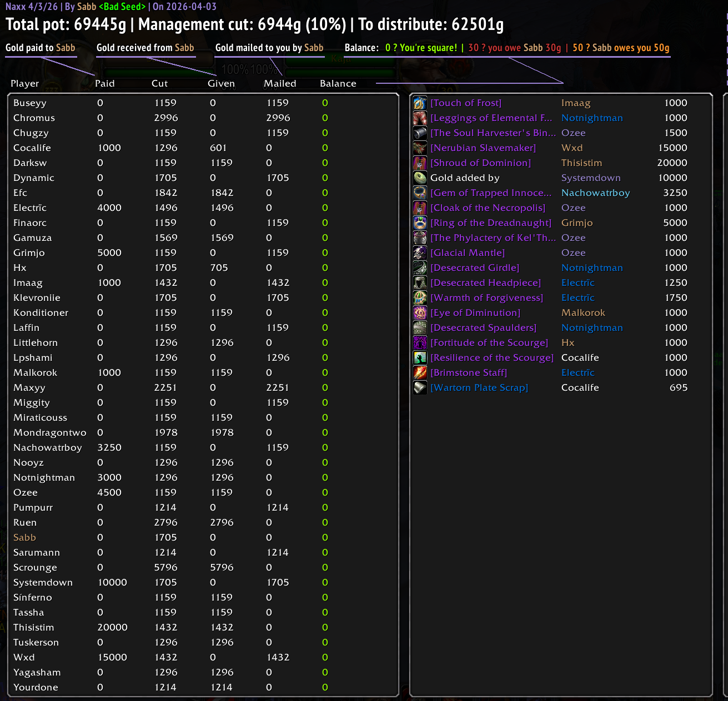Viewport: 728px width, 701px height.
Task: Open the Fortitude of the Scourge link
Action: [x=489, y=342]
